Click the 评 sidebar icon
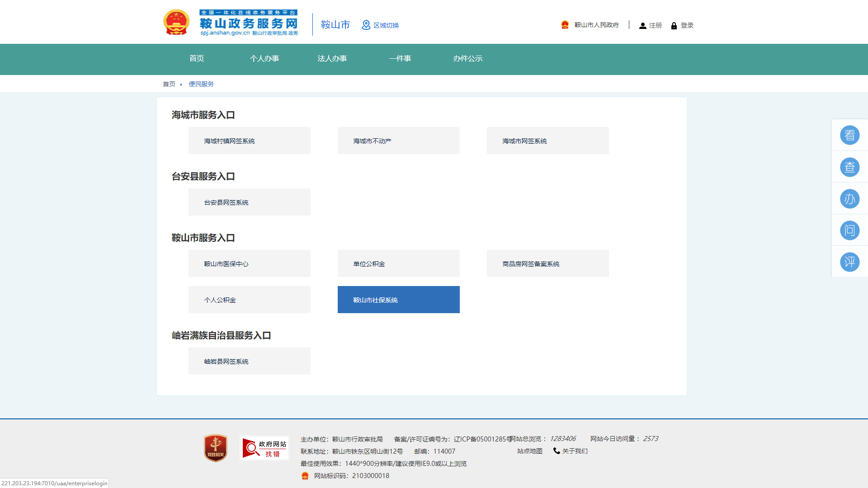The image size is (868, 488). [850, 262]
